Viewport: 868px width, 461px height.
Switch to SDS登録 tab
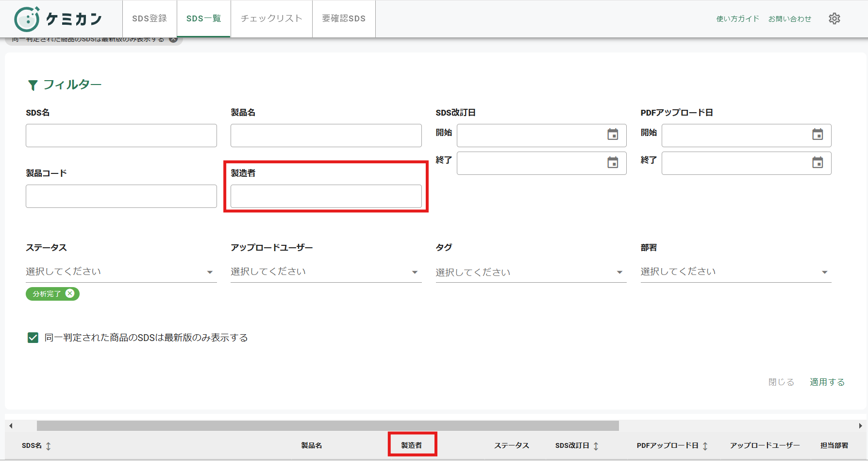pos(150,18)
